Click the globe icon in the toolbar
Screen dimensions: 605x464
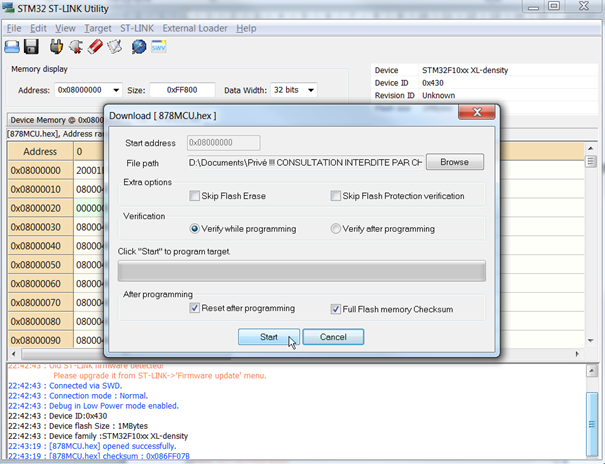139,46
